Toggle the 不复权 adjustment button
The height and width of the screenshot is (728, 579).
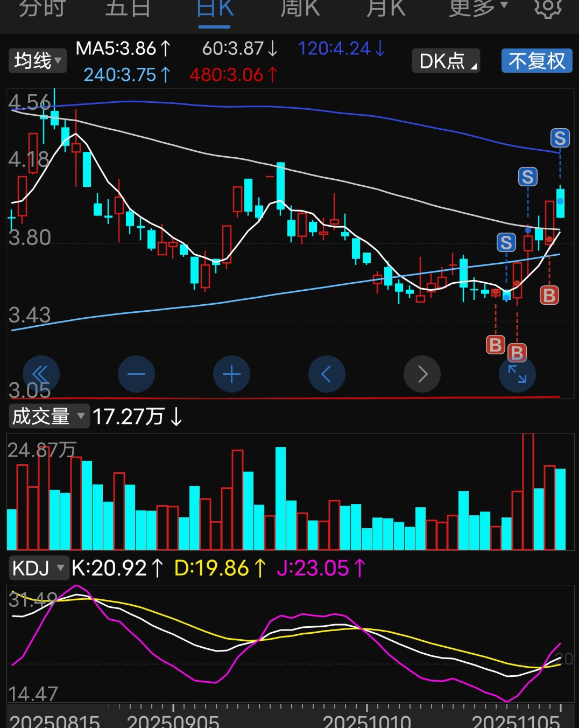pyautogui.click(x=536, y=61)
